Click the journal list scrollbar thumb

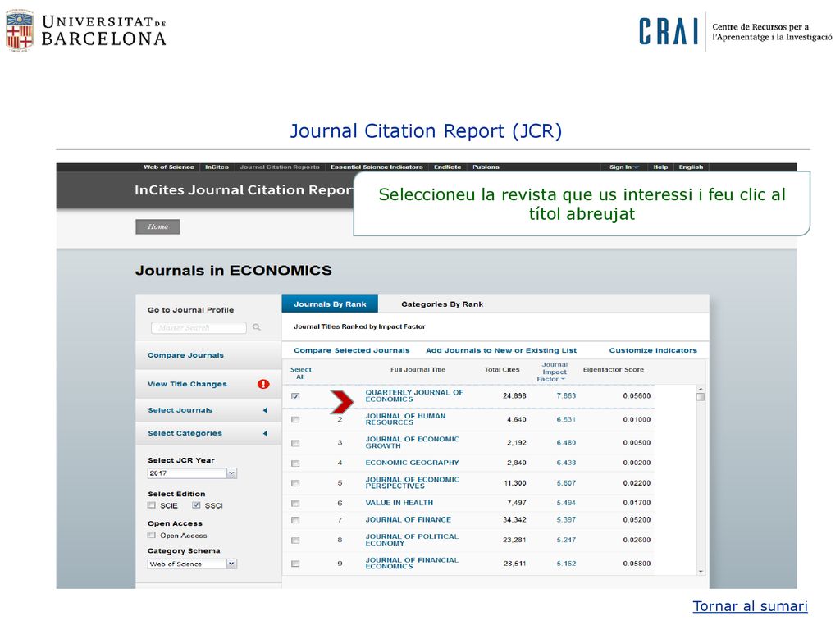coord(701,397)
